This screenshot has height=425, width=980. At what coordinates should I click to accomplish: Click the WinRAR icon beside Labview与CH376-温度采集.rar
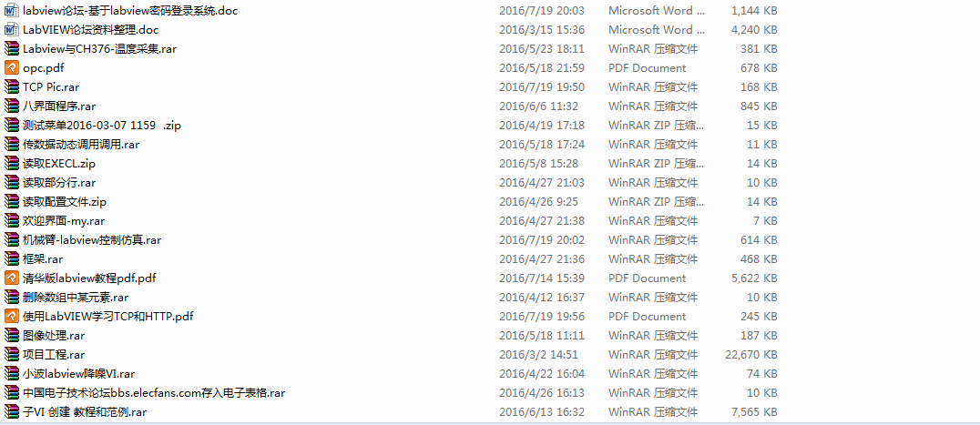coord(12,48)
